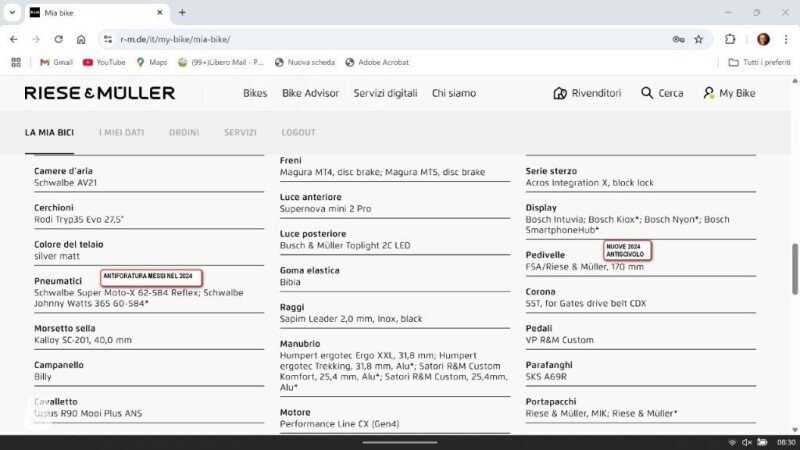Viewport: 800px width, 450px height.
Task: Switch to the ORDINI tab
Action: (x=184, y=133)
